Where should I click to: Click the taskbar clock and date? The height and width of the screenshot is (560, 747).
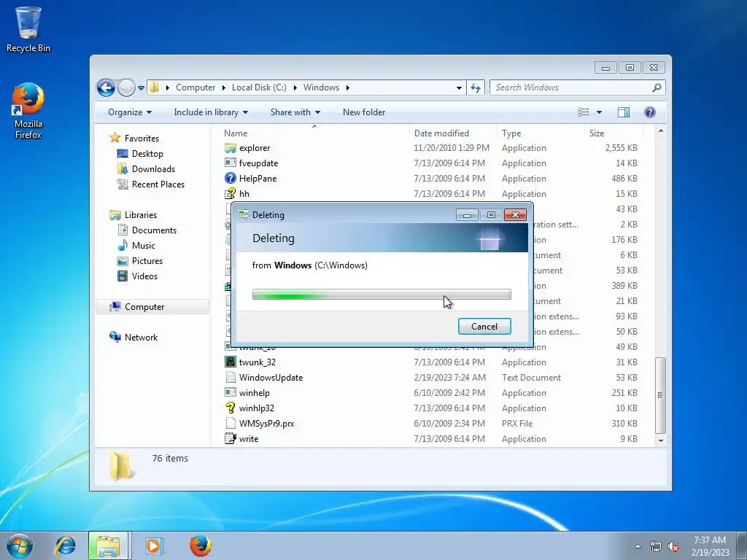pyautogui.click(x=710, y=546)
